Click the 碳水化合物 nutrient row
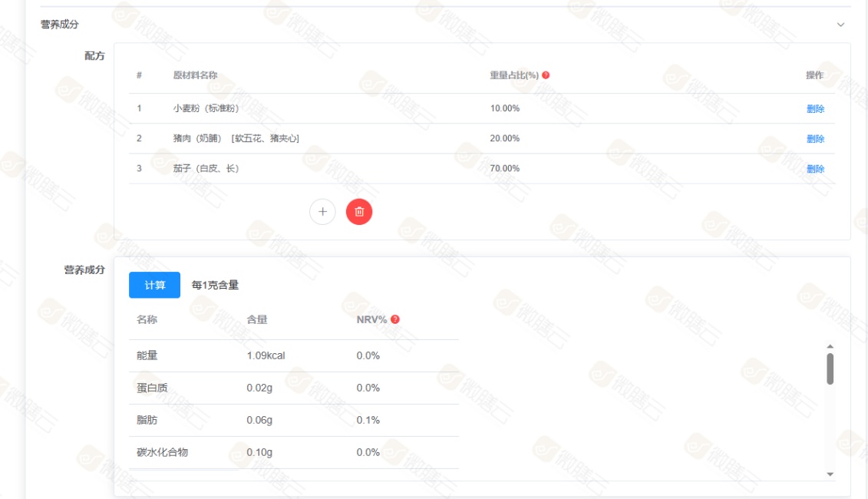Screen dimensions: 868x499 click(x=162, y=452)
